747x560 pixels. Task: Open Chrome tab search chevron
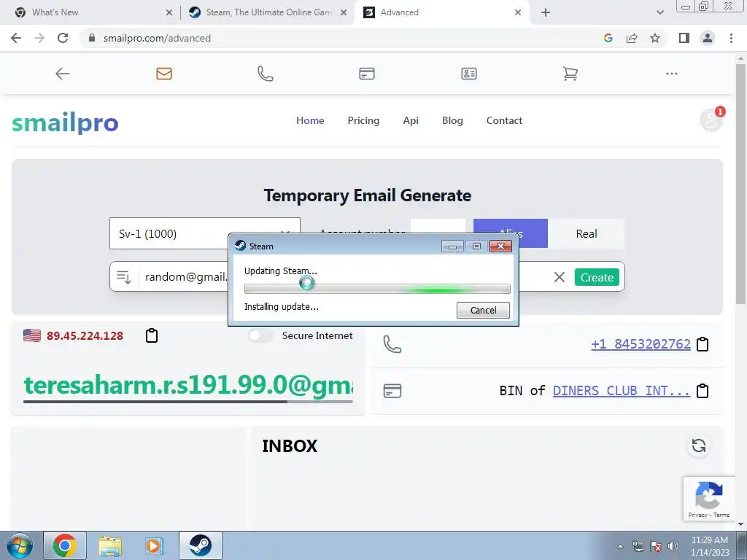click(659, 12)
